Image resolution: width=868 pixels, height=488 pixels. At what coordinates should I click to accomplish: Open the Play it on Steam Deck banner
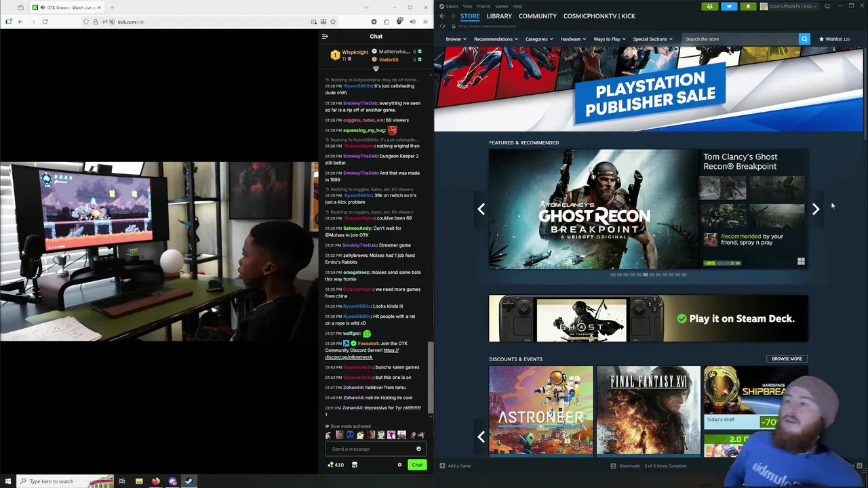(x=648, y=319)
